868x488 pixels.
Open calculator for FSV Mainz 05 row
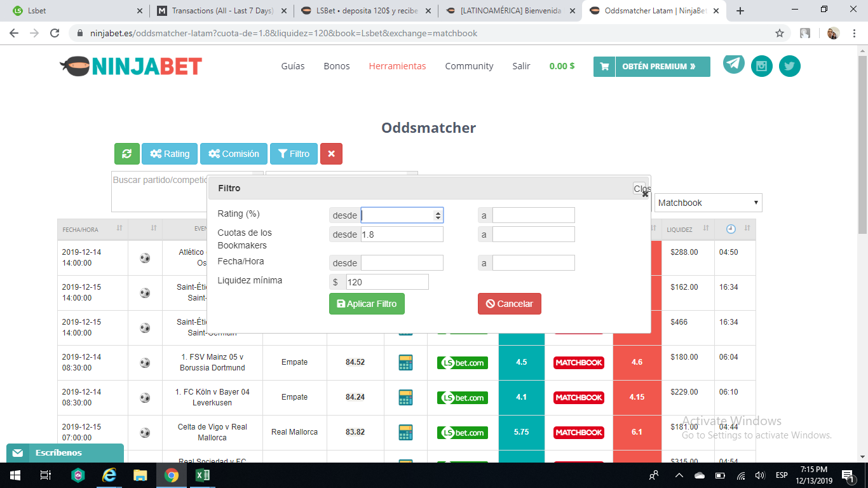click(405, 363)
